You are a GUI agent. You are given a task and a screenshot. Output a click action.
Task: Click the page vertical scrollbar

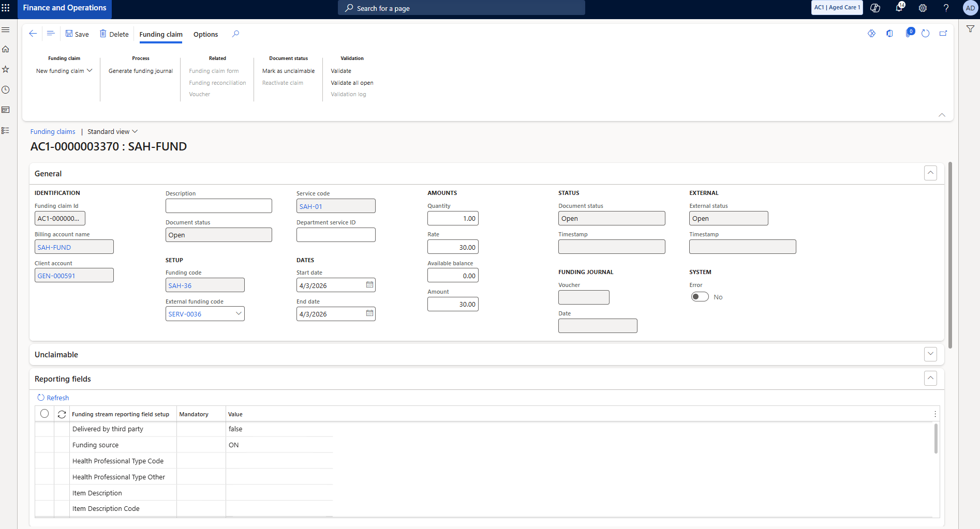950,255
